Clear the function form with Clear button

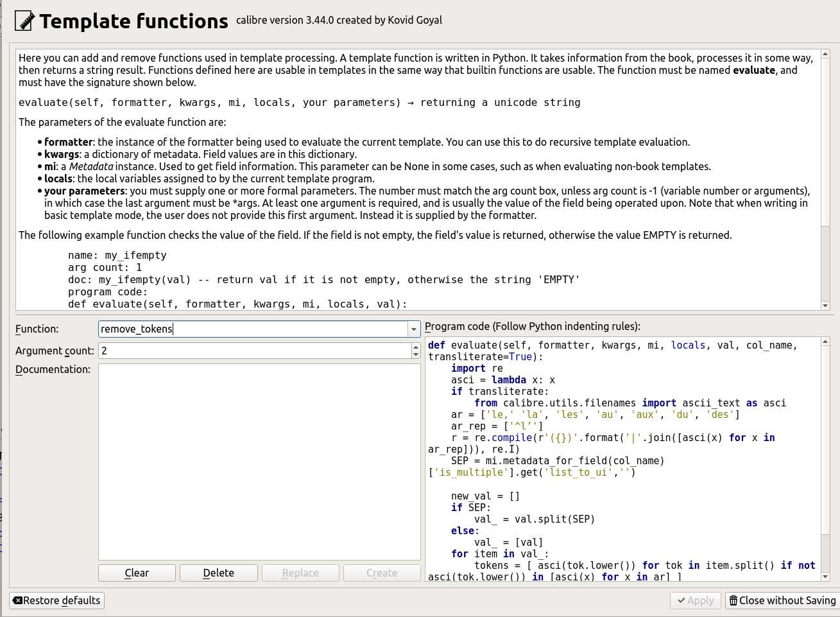point(137,573)
